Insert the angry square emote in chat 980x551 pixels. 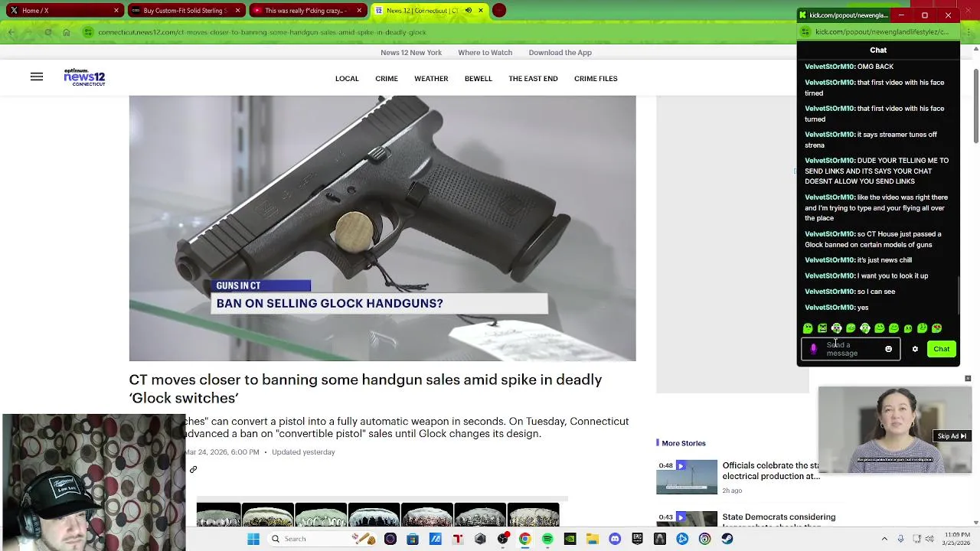click(822, 328)
